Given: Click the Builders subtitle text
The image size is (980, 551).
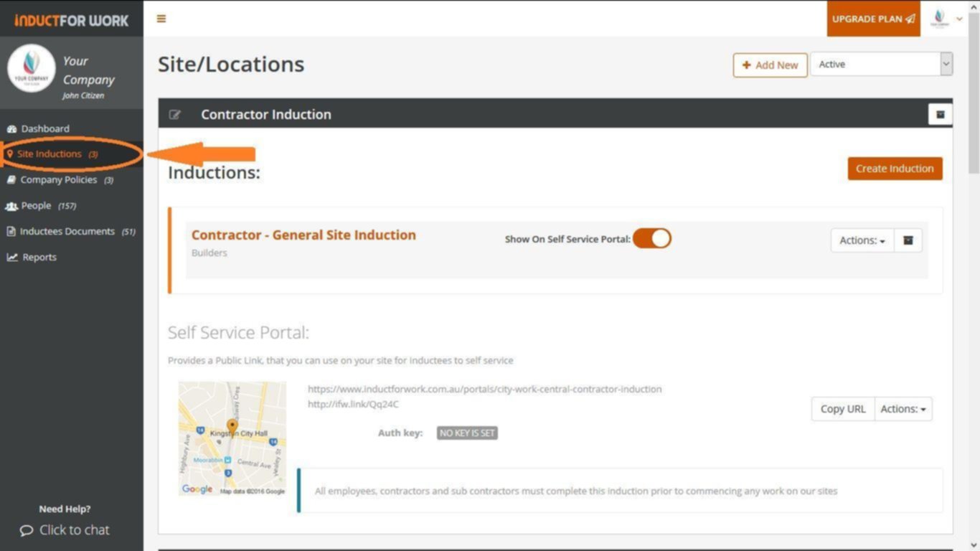Looking at the screenshot, I should [x=209, y=253].
